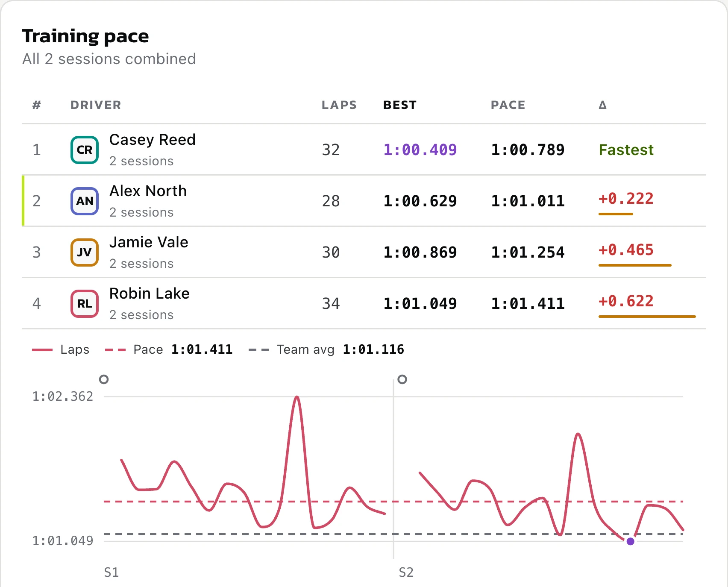The height and width of the screenshot is (587, 728).
Task: Toggle the Laps series in chart legend
Action: (61, 349)
